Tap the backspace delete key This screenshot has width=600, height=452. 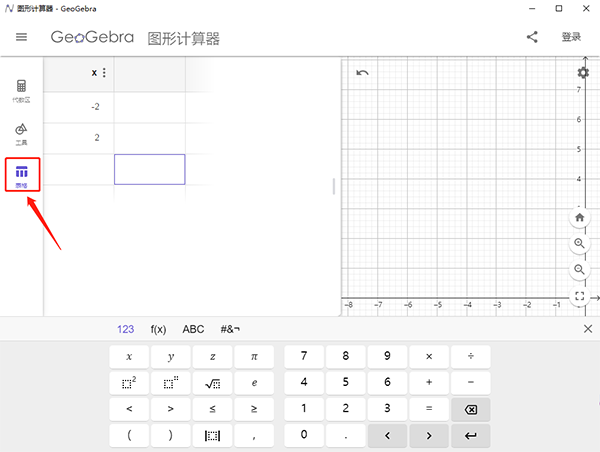pyautogui.click(x=471, y=409)
